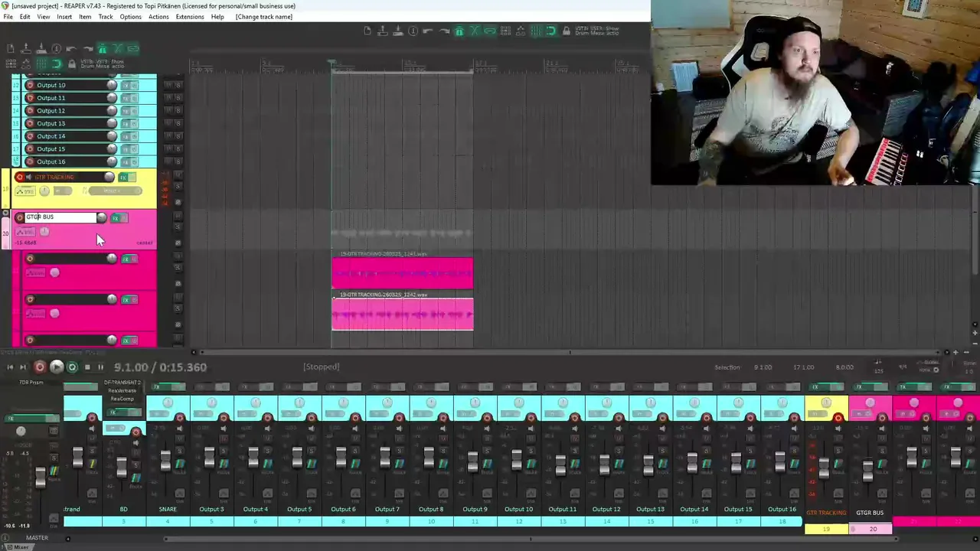Toggle item grouping icon in top floating toolbar

tap(490, 31)
